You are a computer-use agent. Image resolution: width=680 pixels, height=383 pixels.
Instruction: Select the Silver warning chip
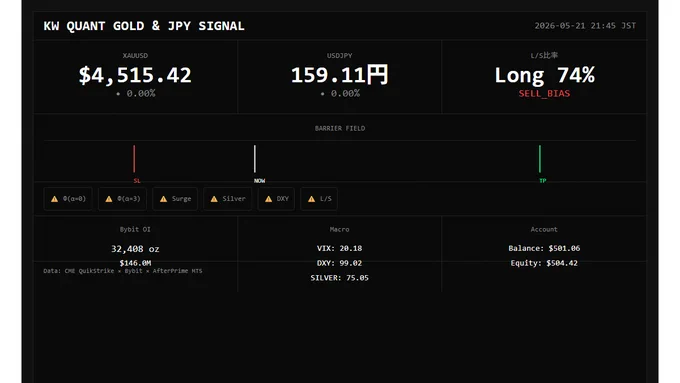[x=228, y=199]
